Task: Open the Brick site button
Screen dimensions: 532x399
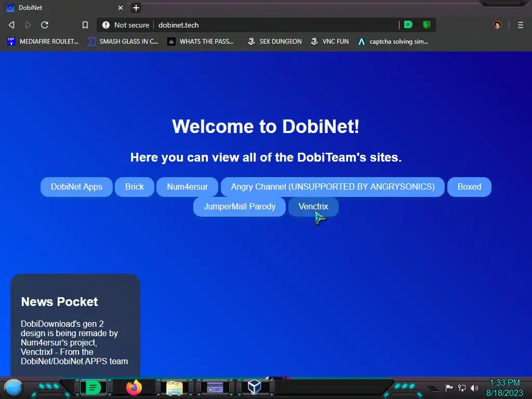Action: tap(135, 187)
